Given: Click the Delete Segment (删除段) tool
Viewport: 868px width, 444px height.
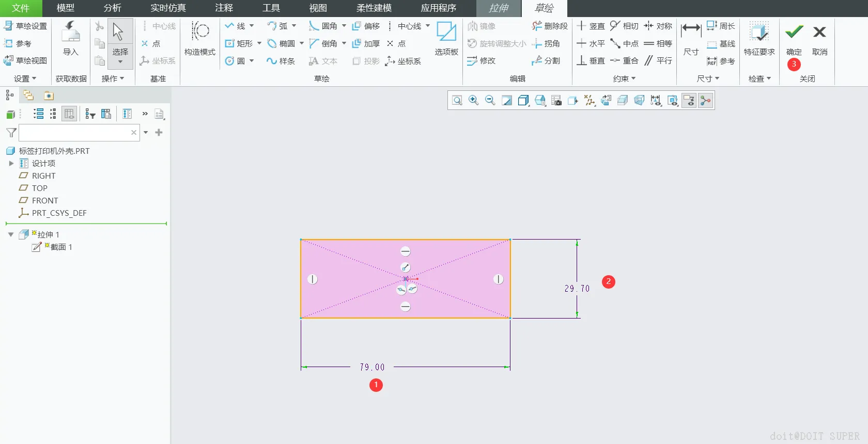Looking at the screenshot, I should click(550, 26).
